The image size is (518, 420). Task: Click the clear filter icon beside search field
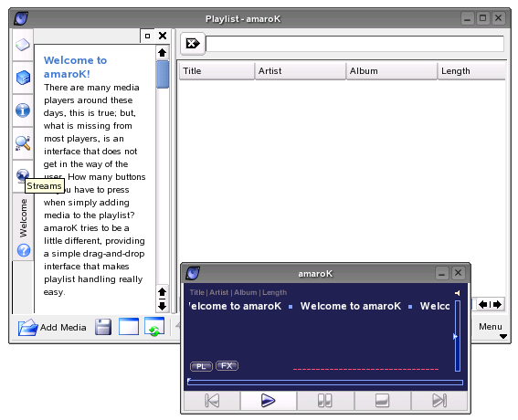(x=193, y=43)
